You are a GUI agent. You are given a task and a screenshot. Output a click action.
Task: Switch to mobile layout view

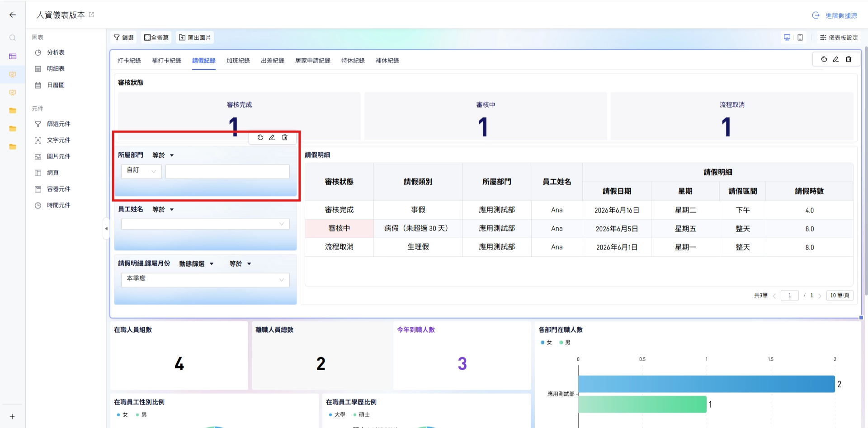800,38
